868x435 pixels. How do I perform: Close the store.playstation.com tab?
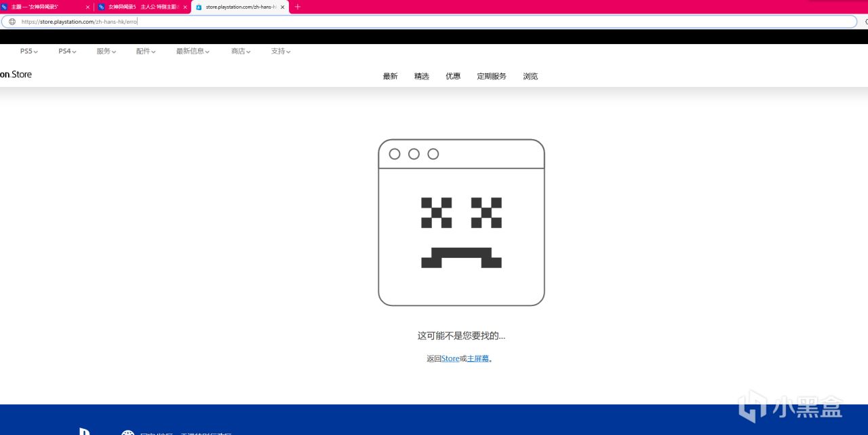pyautogui.click(x=283, y=7)
